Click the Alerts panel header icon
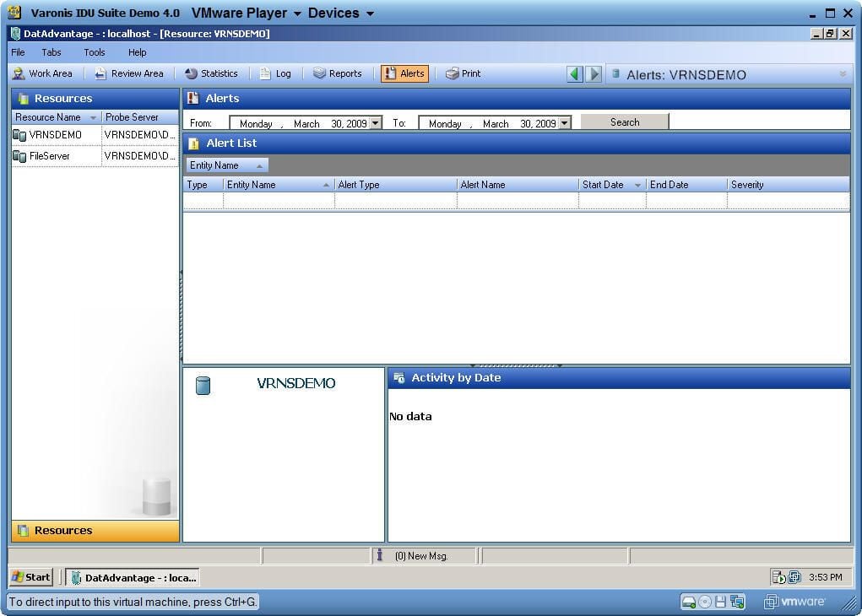The width and height of the screenshot is (862, 616). pos(193,99)
